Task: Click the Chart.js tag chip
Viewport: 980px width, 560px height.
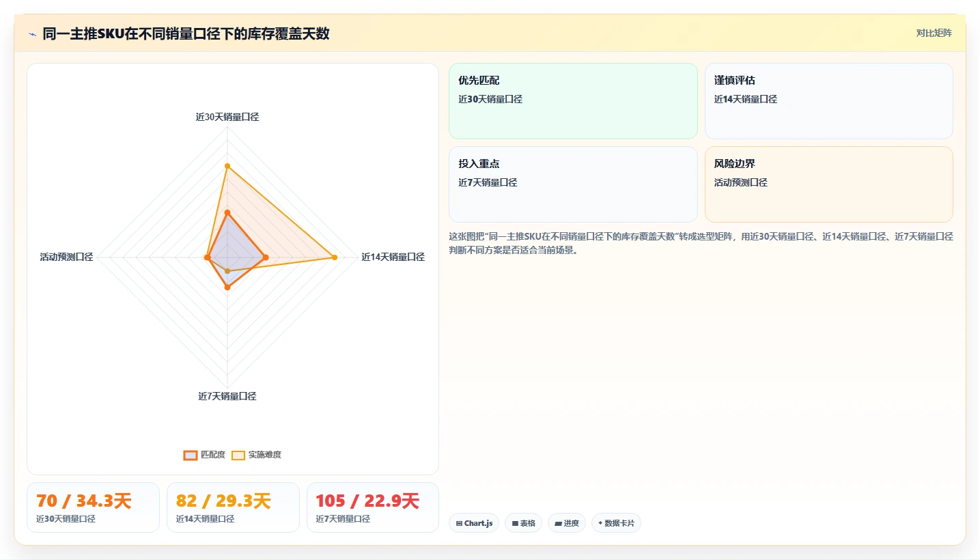Action: (474, 523)
